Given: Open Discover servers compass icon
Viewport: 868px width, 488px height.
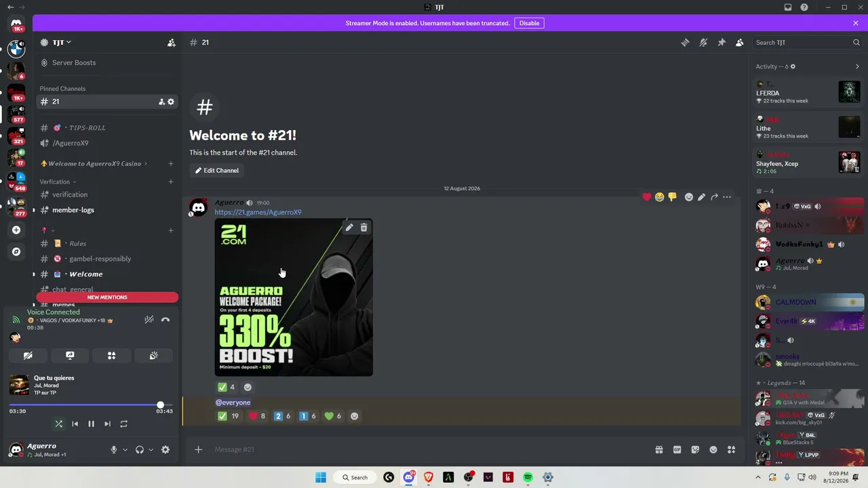Looking at the screenshot, I should tap(16, 251).
